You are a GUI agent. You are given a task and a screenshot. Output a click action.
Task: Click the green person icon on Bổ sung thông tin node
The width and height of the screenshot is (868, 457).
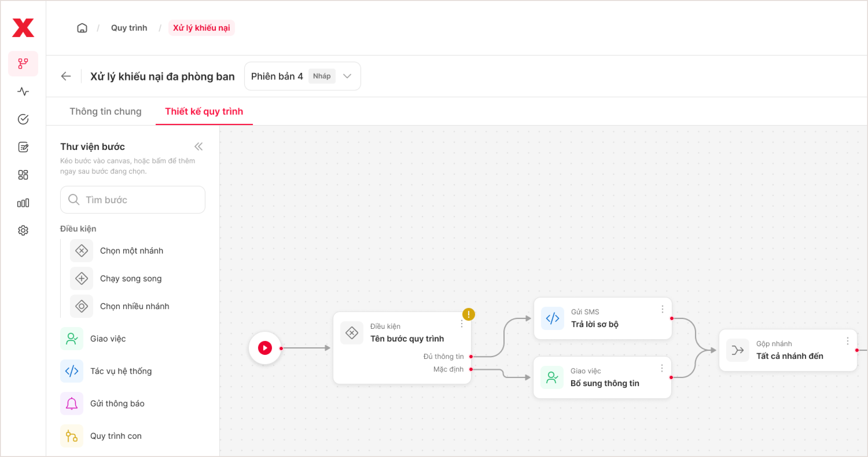coord(552,377)
